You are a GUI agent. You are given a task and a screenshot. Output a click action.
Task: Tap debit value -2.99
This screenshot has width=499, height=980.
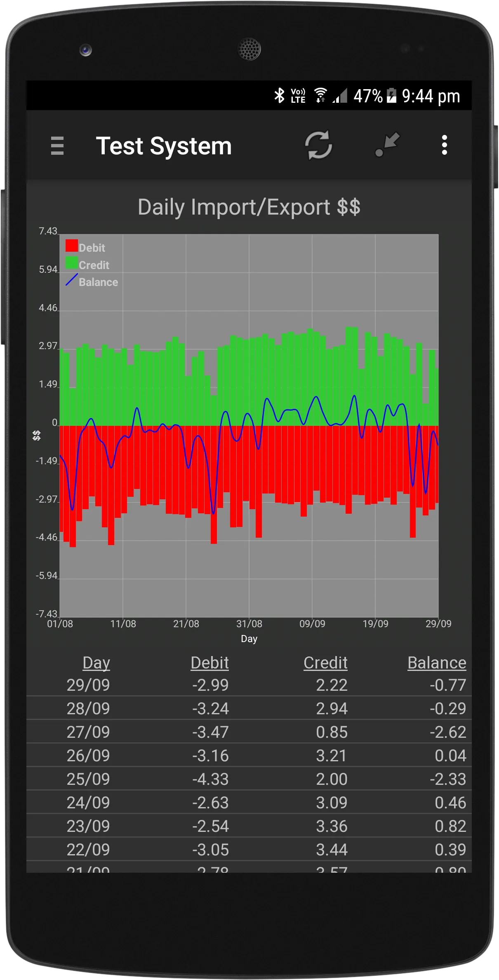(210, 685)
